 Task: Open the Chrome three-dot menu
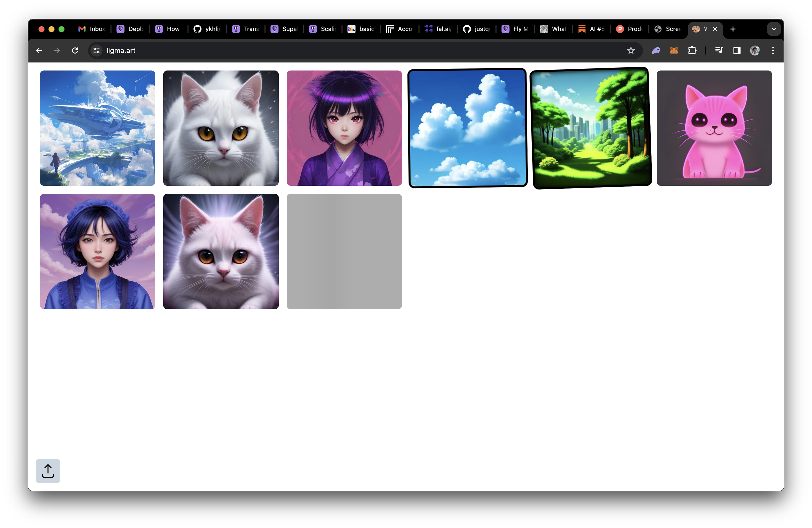click(773, 50)
